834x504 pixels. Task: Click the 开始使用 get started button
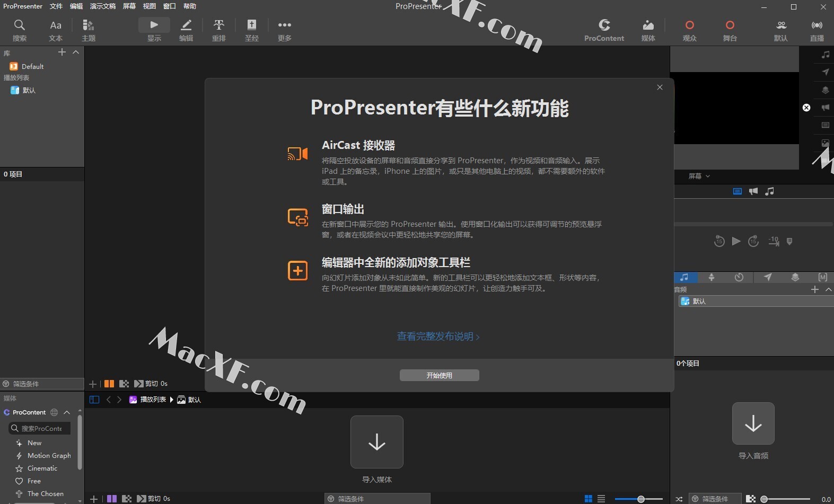(x=440, y=375)
